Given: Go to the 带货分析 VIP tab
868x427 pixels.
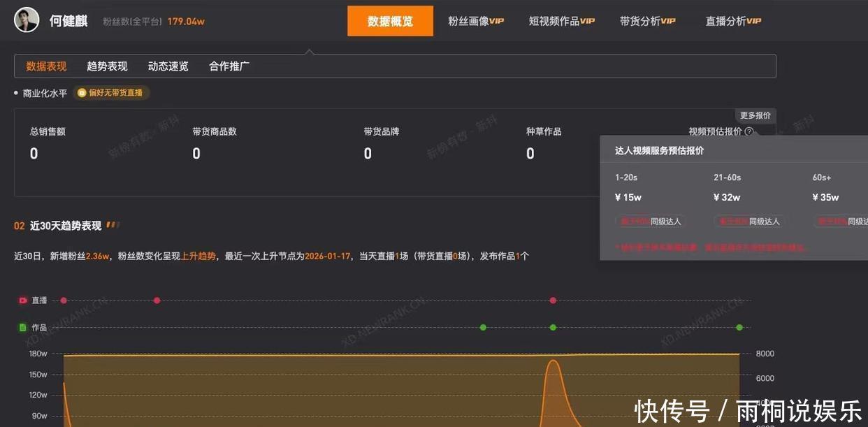Looking at the screenshot, I should (647, 21).
